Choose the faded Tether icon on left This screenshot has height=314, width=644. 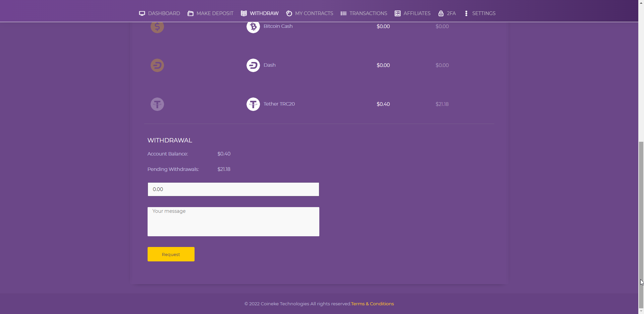[157, 104]
